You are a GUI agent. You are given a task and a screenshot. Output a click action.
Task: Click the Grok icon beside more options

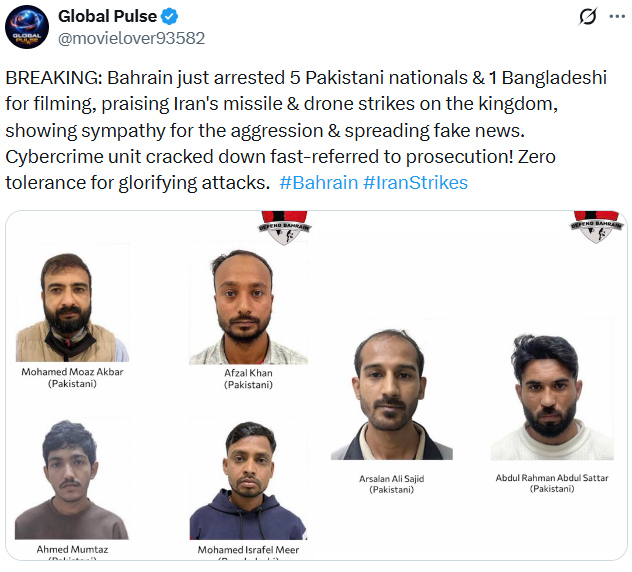point(588,17)
